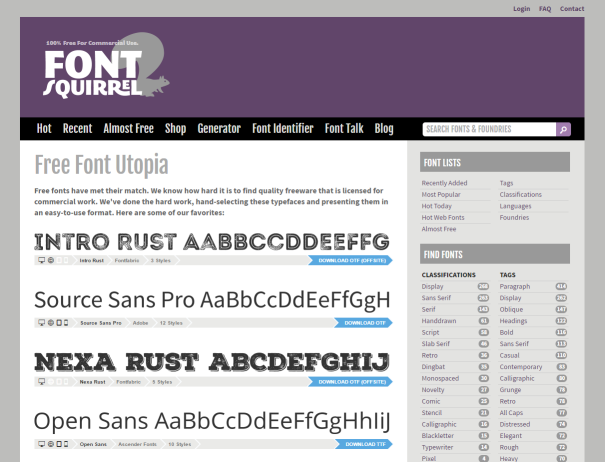
Task: Open the Hot menu item
Action: pos(44,129)
